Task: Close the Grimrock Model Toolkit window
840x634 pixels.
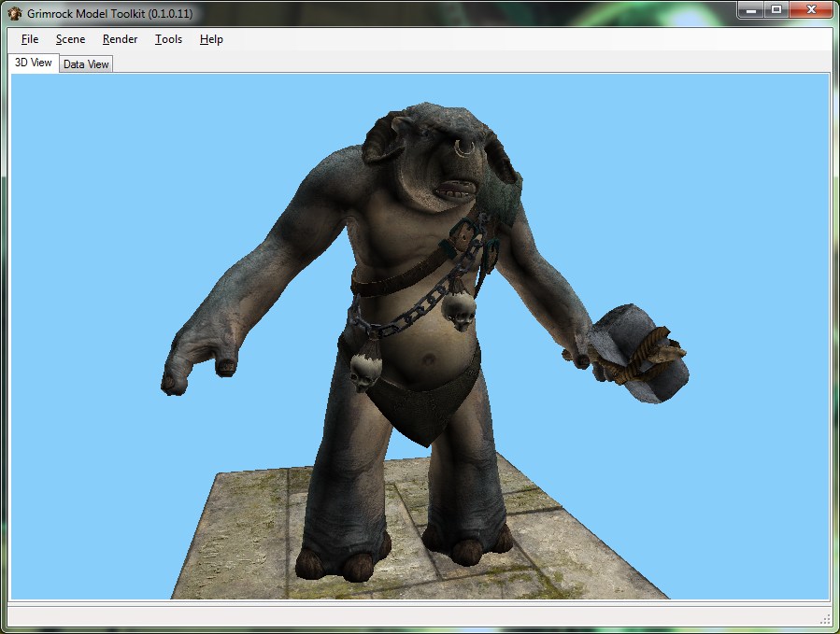Action: [811, 10]
